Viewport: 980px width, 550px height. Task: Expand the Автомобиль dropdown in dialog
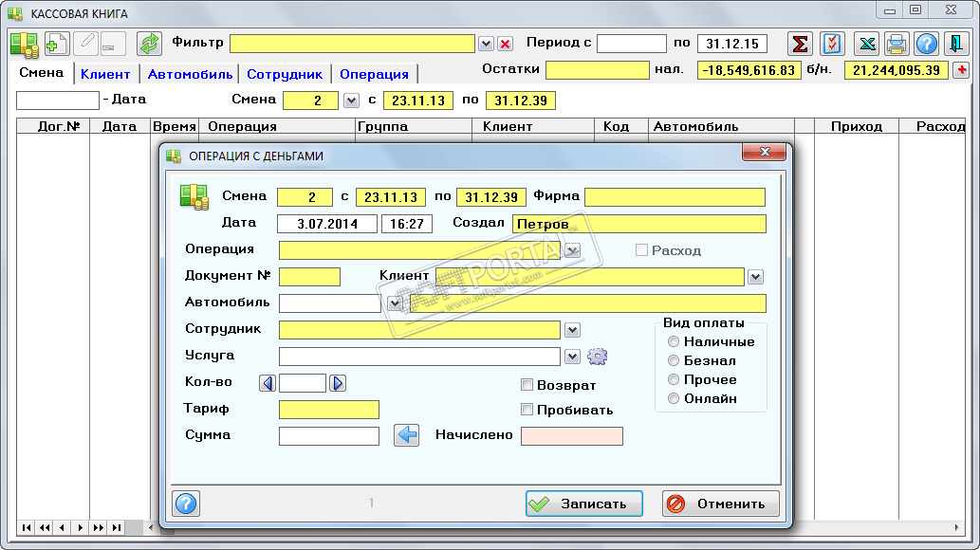pos(395,303)
